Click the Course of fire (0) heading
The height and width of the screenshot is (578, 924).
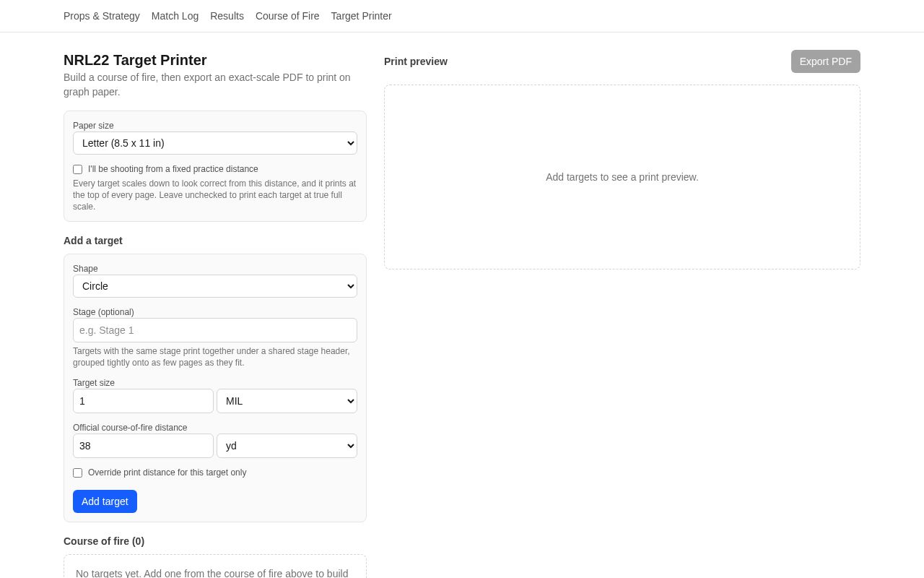pos(104,541)
